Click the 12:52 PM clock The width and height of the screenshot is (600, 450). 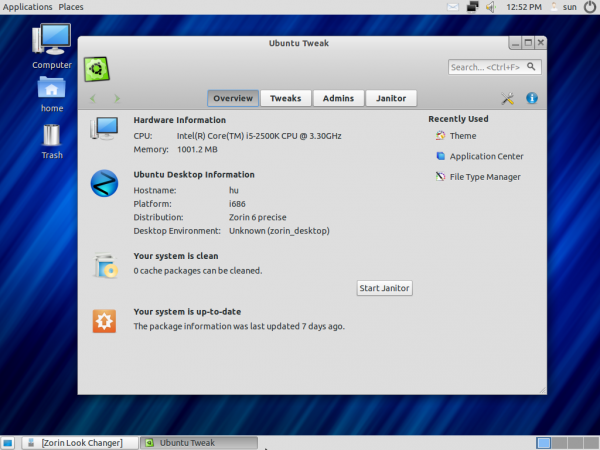524,7
